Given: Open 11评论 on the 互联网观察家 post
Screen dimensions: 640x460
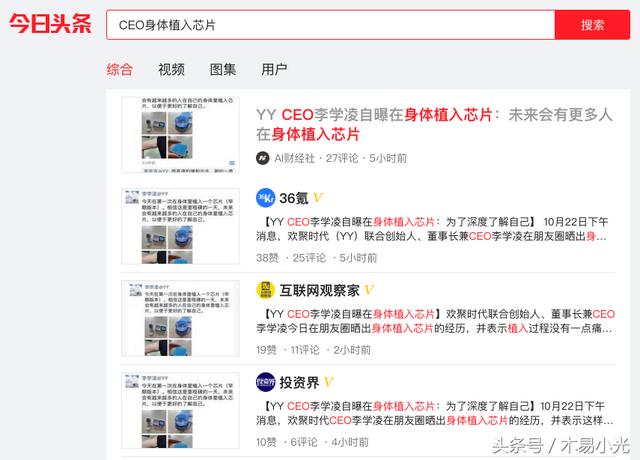Looking at the screenshot, I should coord(304,350).
